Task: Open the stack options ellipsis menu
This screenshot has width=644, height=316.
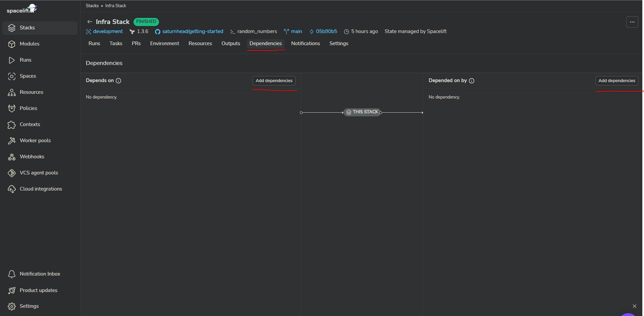Action: (x=632, y=21)
